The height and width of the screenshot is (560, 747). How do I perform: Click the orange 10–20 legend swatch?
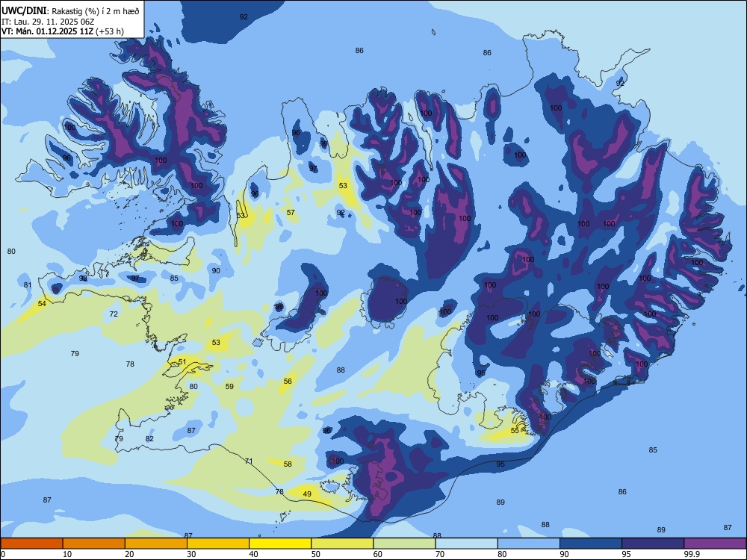(94, 544)
